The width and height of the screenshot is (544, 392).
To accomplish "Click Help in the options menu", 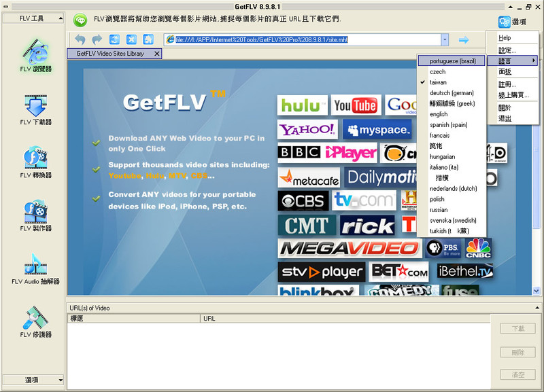I will pyautogui.click(x=505, y=38).
